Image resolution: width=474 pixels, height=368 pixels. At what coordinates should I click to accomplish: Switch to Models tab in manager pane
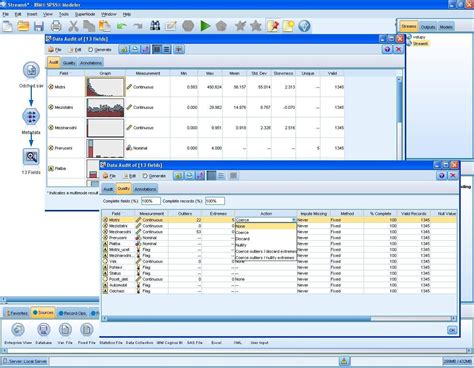coord(446,27)
